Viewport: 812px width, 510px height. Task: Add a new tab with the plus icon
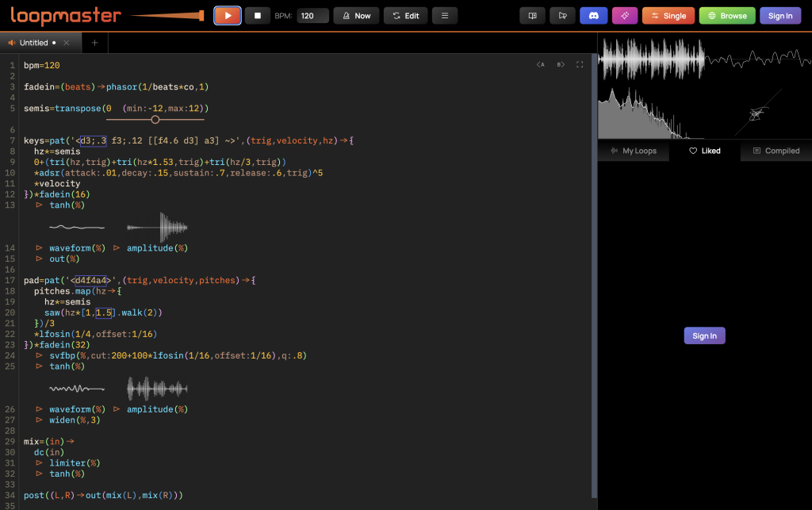[94, 43]
